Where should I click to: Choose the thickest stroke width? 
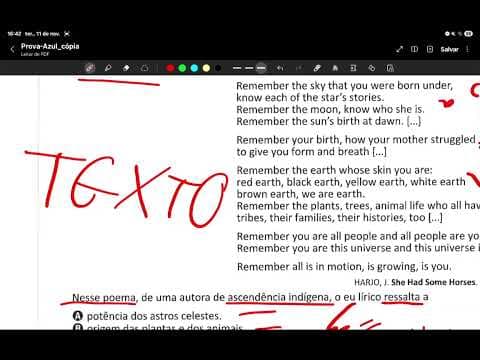261,68
